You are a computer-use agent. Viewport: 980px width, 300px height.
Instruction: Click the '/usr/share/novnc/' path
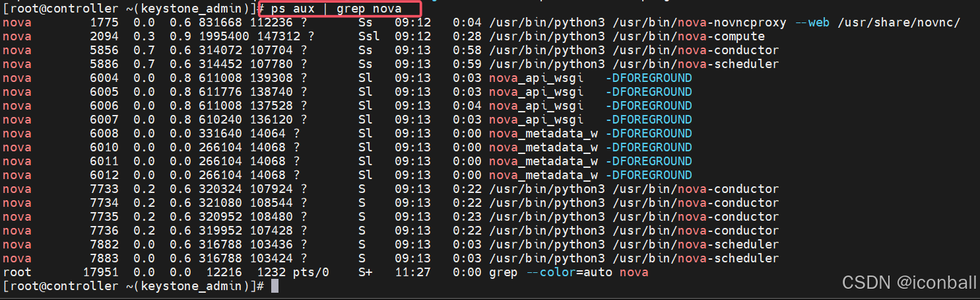click(x=899, y=22)
